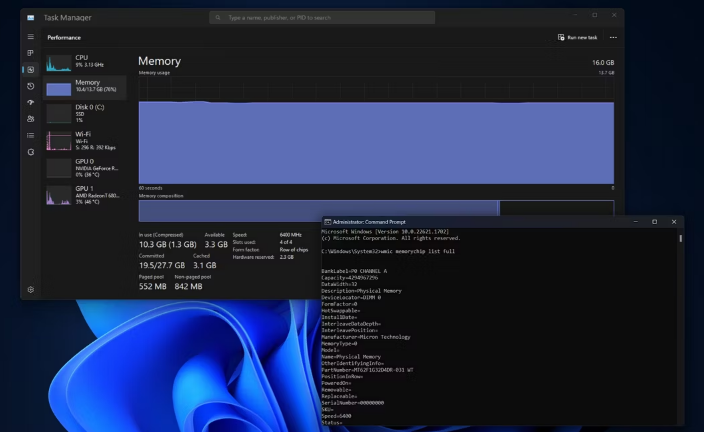The image size is (704, 432).
Task: Click the Performance page heading
Action: click(64, 38)
